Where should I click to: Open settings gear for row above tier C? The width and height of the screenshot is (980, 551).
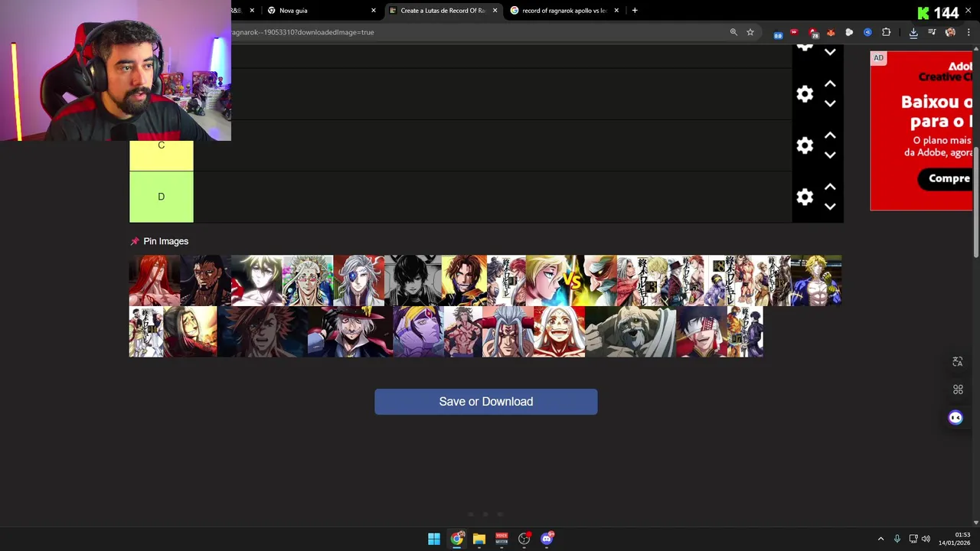point(805,94)
